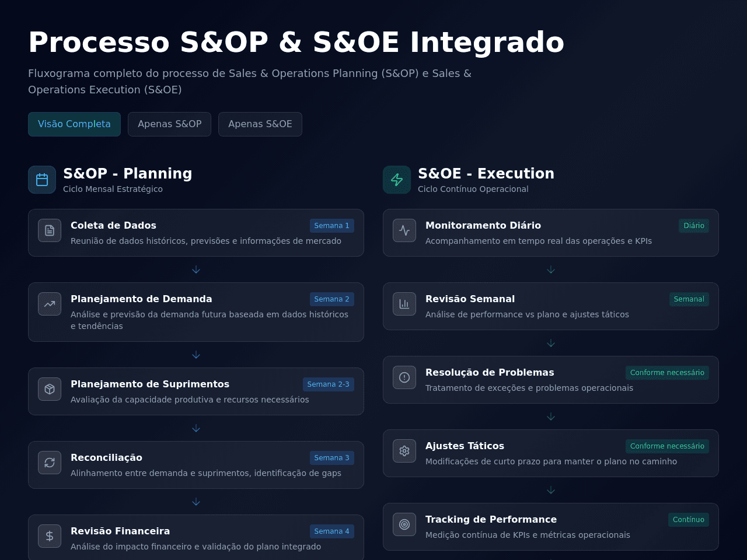Click the alert icon in Resolução de Problemas
The image size is (747, 560).
click(x=404, y=377)
